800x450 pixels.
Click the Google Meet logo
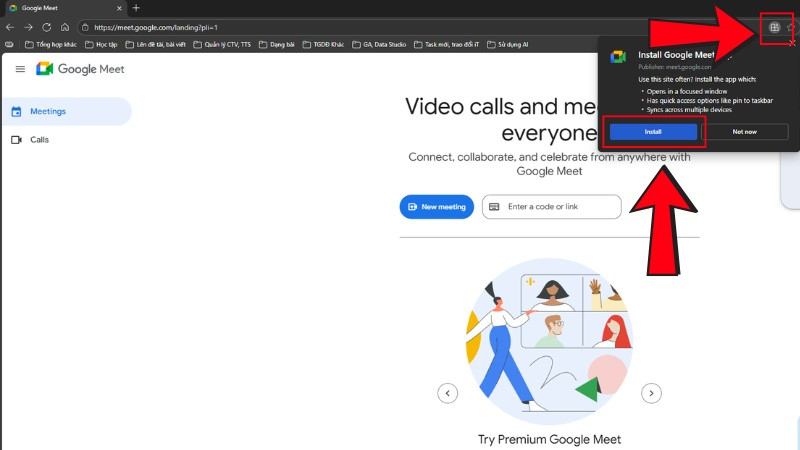coord(79,69)
